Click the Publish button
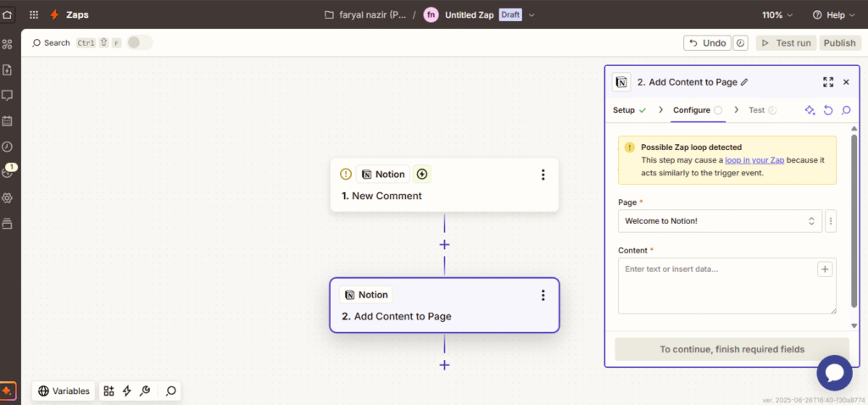868x405 pixels. tap(839, 42)
